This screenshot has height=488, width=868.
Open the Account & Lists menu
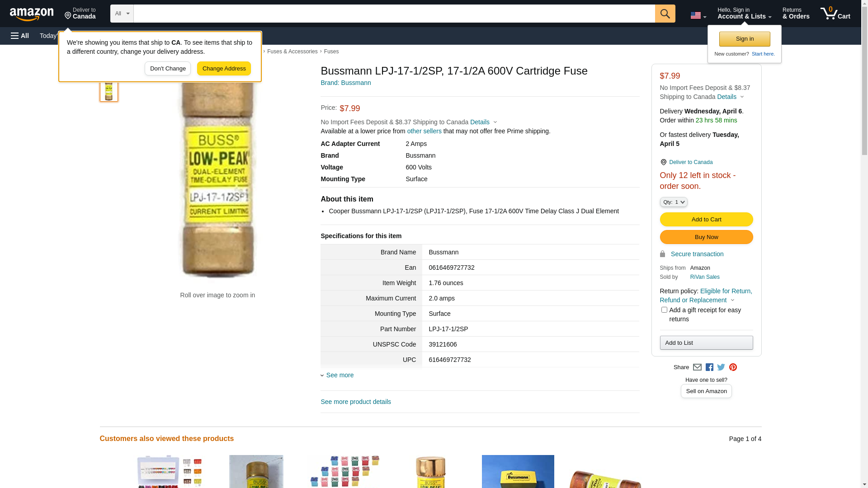tap(744, 14)
